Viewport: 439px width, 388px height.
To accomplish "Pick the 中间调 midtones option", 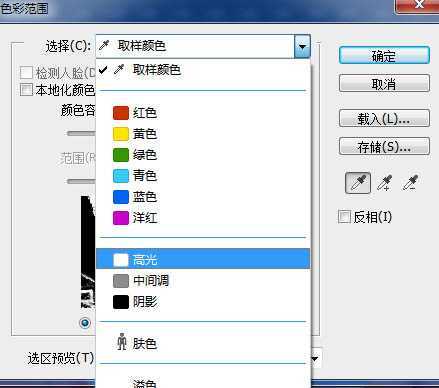I will point(203,280).
